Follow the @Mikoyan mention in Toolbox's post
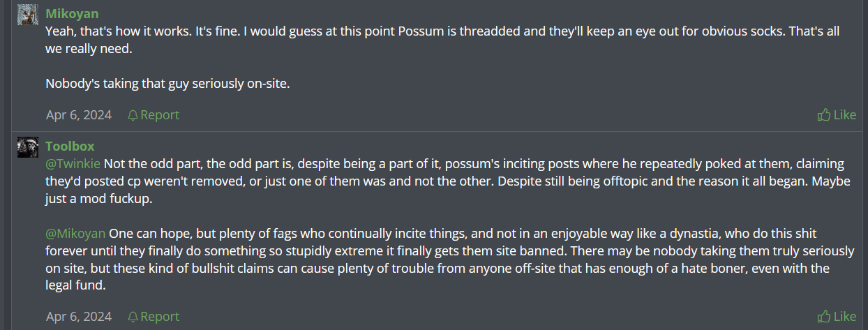The image size is (868, 330). (x=75, y=233)
